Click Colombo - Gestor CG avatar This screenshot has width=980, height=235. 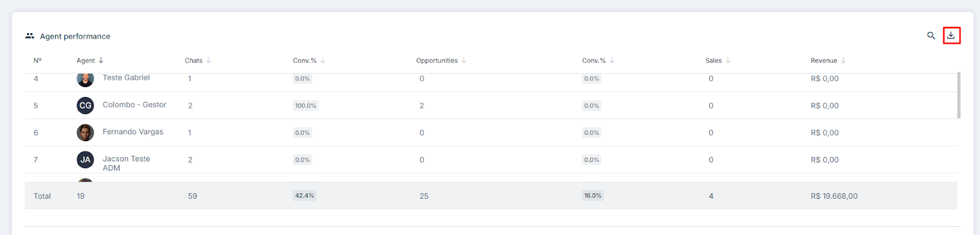click(85, 106)
